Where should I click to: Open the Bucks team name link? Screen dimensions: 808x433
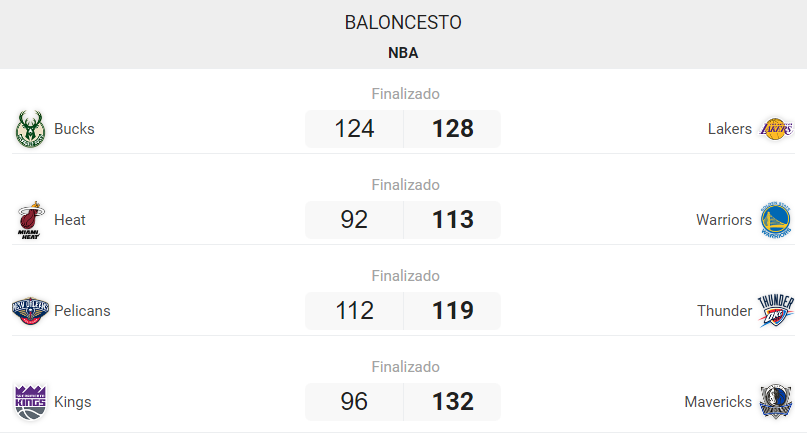(x=74, y=129)
